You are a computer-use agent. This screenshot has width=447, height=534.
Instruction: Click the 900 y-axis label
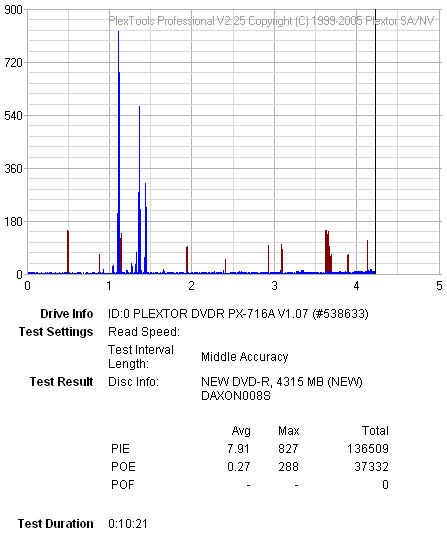[x=13, y=10]
